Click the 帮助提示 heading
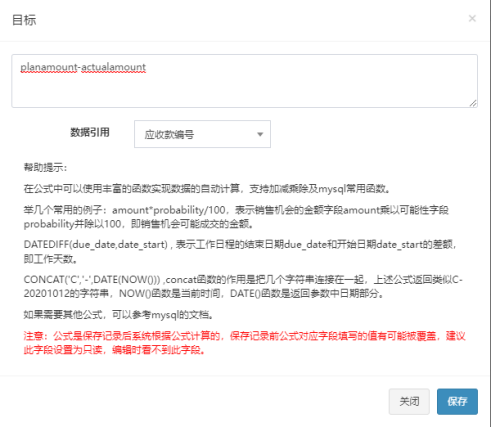The height and width of the screenshot is (428, 492). 45,167
